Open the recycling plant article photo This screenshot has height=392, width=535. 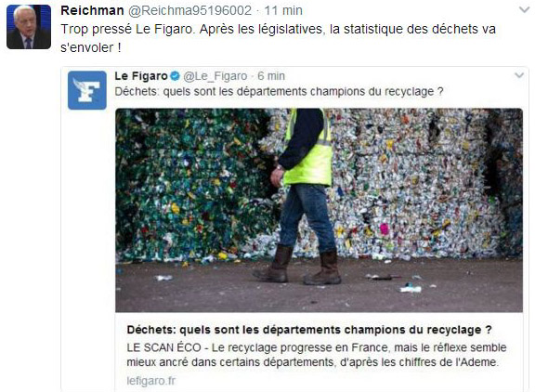(x=319, y=210)
